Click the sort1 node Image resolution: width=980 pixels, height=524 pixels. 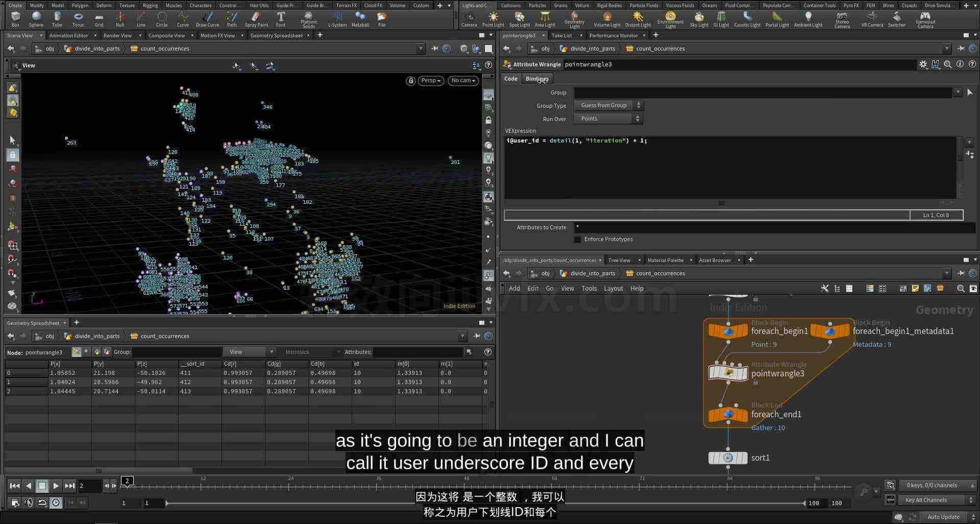[x=728, y=458]
